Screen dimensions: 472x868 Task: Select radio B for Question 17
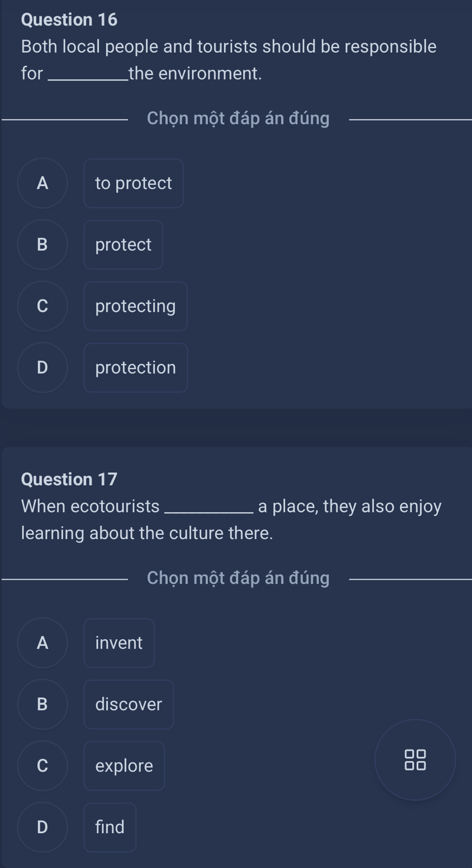coord(42,704)
